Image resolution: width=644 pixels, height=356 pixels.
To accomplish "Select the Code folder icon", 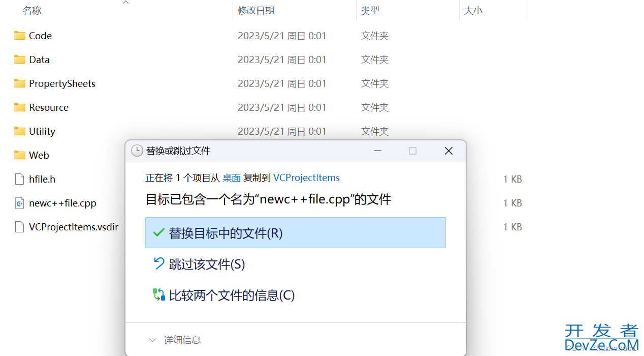I will coord(20,36).
